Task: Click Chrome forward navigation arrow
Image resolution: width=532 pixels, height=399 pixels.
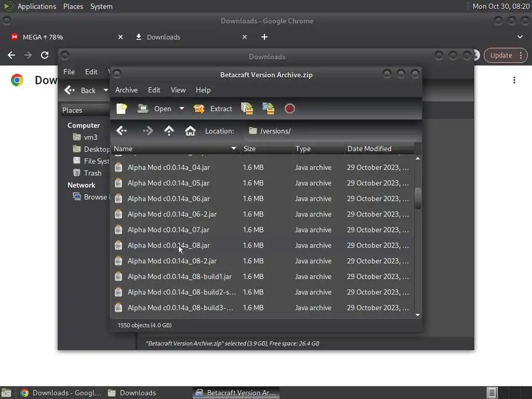Action: (x=28, y=55)
